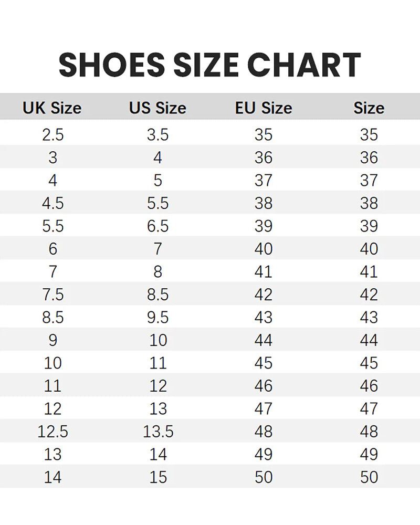Click the SHOES SIZE CHART title
The image size is (420, 525).
tap(209, 66)
